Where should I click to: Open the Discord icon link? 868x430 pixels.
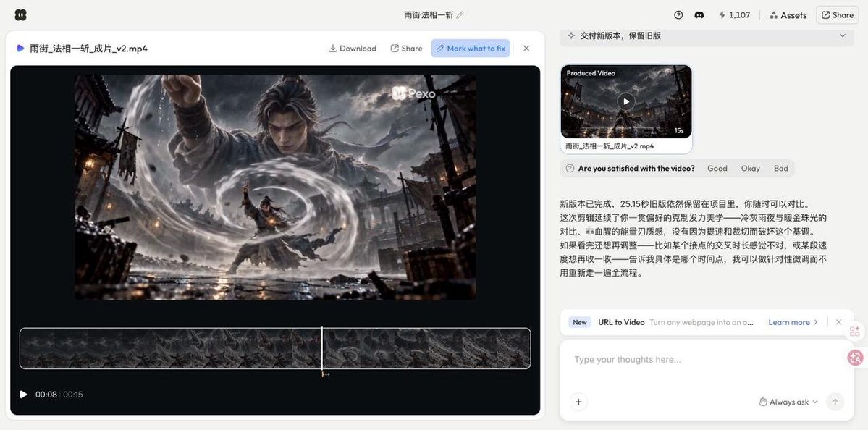pyautogui.click(x=699, y=15)
